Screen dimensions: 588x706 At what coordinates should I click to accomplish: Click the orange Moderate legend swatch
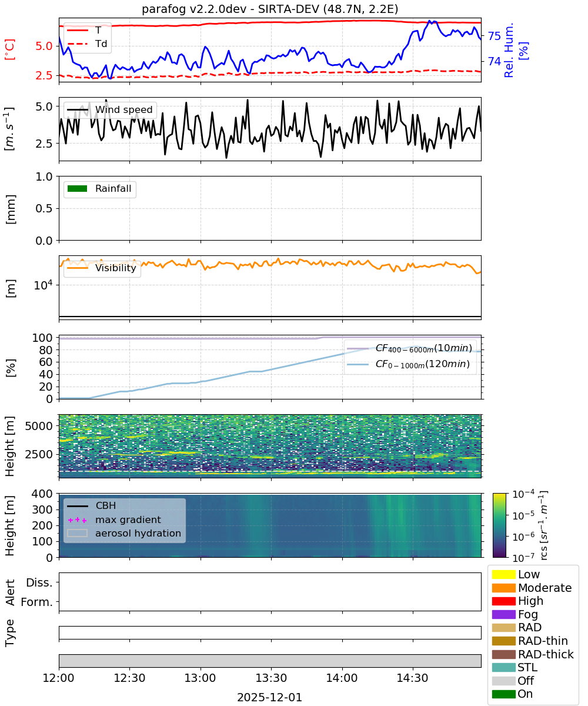[503, 588]
